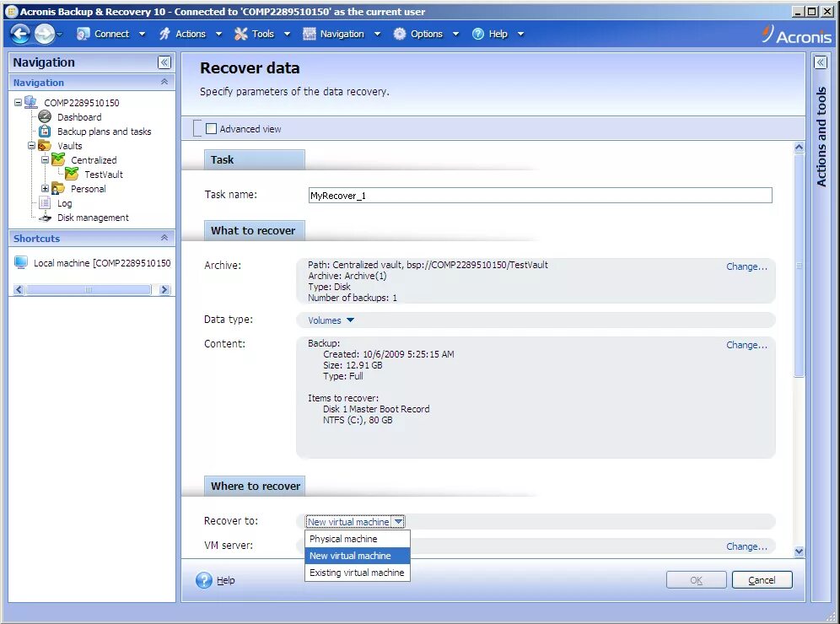Select Physical machine from the dropdown list
The image size is (840, 624).
[x=358, y=539]
